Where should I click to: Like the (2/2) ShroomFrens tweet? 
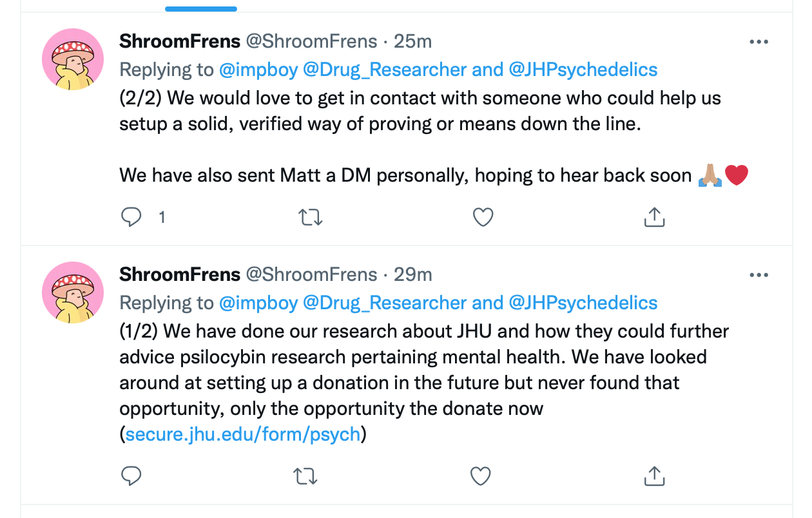(x=483, y=217)
